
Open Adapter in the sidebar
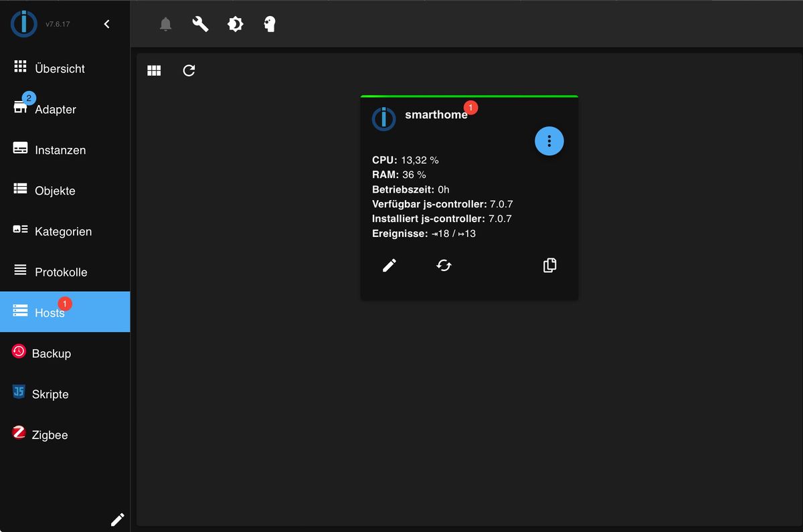click(x=65, y=109)
